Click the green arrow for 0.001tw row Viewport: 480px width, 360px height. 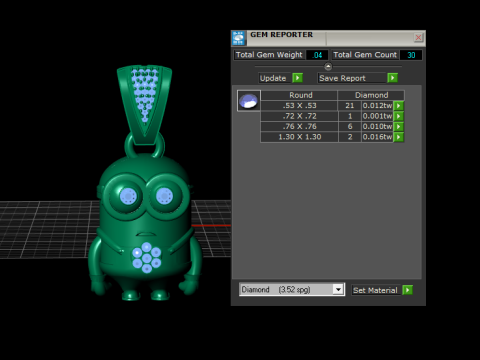(x=399, y=116)
